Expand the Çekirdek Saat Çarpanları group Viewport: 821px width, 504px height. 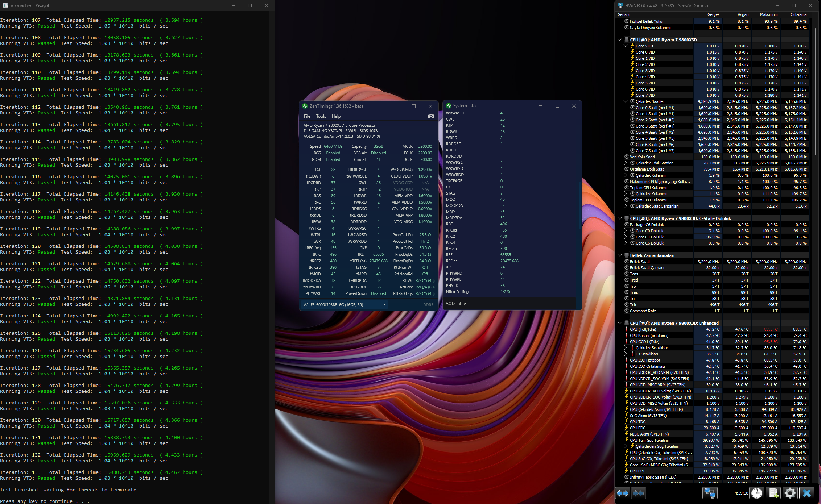[x=626, y=206]
